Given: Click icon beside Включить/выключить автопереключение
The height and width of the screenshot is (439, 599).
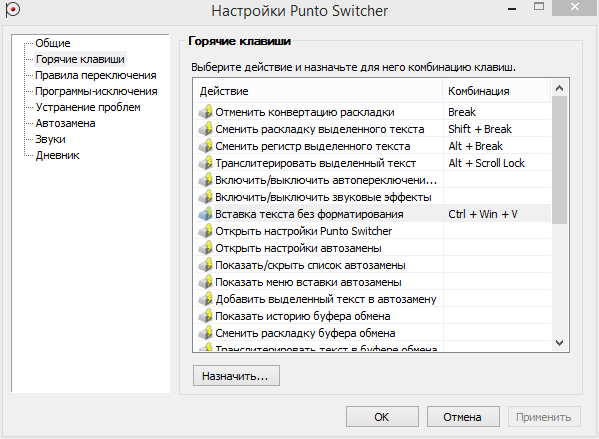Looking at the screenshot, I should point(205,180).
